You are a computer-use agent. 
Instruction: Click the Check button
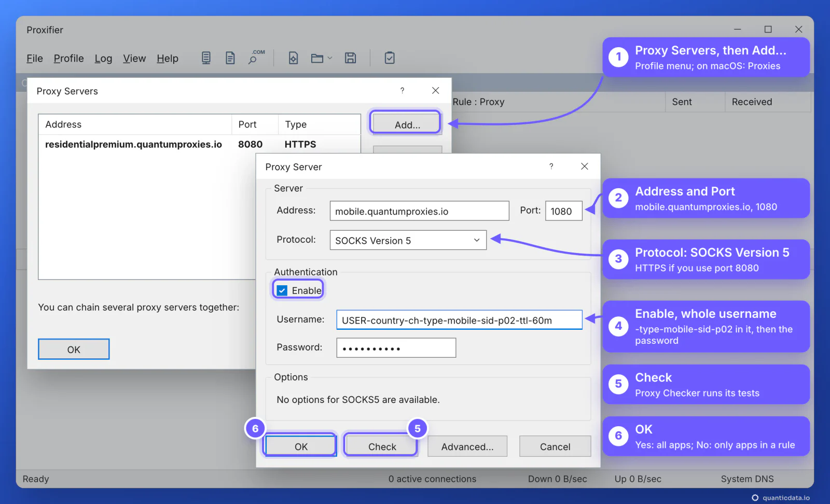coord(382,446)
